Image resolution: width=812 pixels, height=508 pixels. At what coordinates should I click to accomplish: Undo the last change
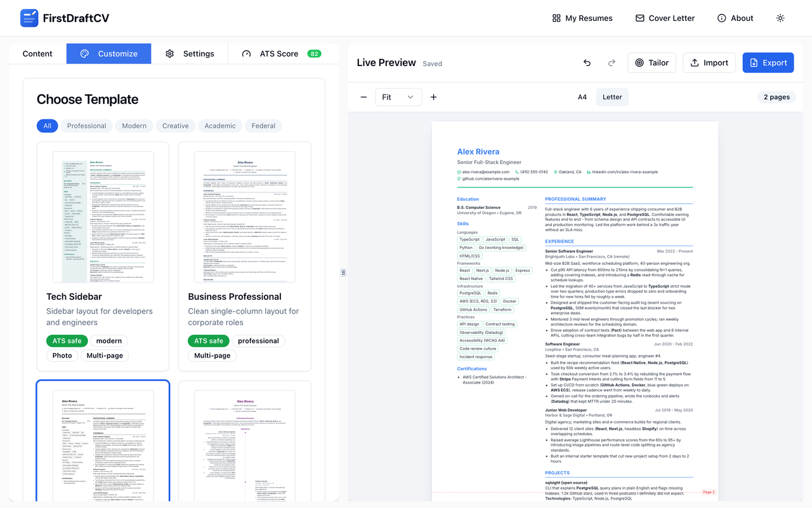[x=587, y=63]
